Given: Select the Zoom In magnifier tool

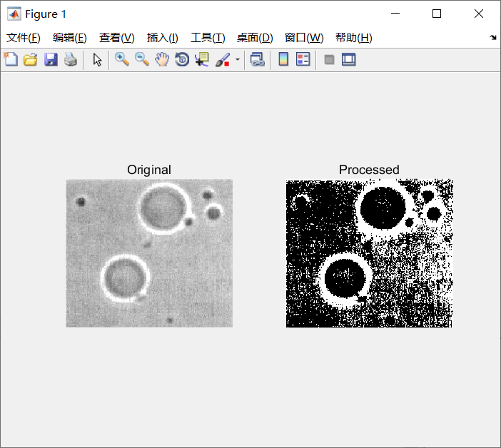Looking at the screenshot, I should click(122, 59).
